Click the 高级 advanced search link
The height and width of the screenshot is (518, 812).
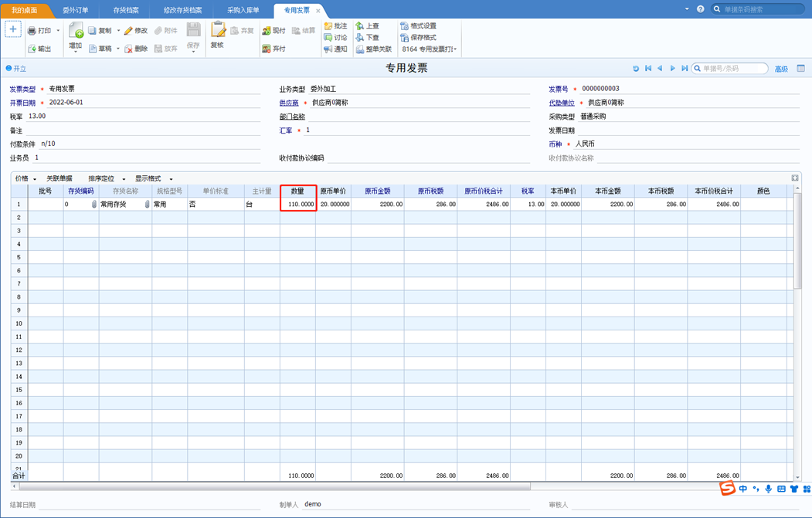point(781,69)
